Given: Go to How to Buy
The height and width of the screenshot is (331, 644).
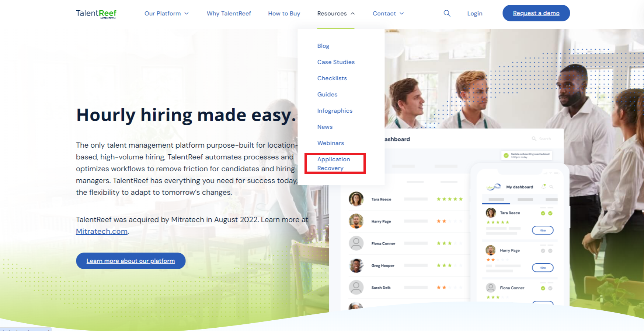Looking at the screenshot, I should pos(284,14).
